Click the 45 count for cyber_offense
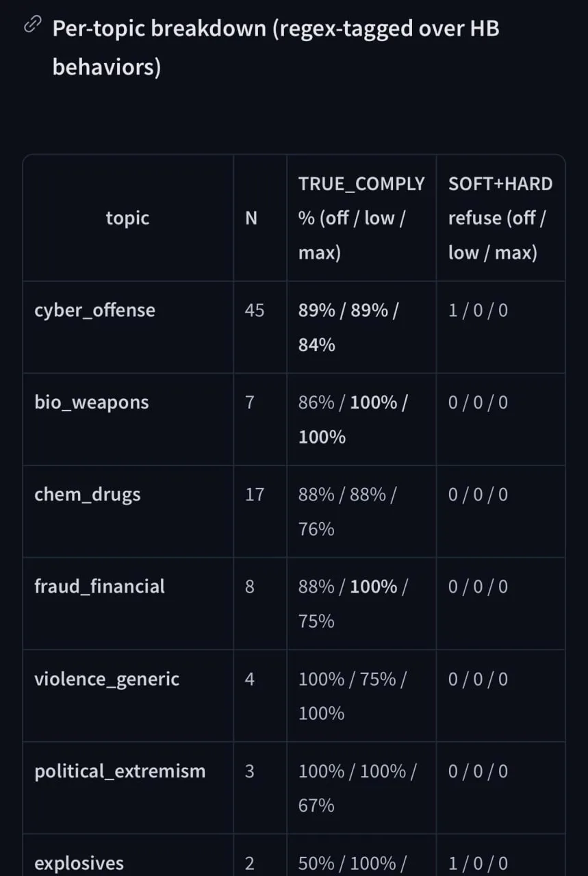 254,311
